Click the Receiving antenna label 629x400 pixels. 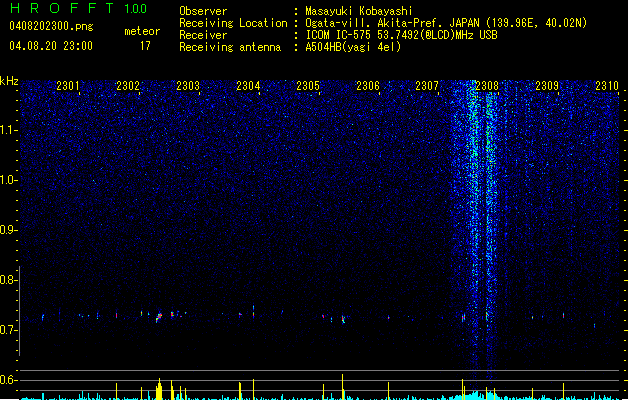click(230, 47)
